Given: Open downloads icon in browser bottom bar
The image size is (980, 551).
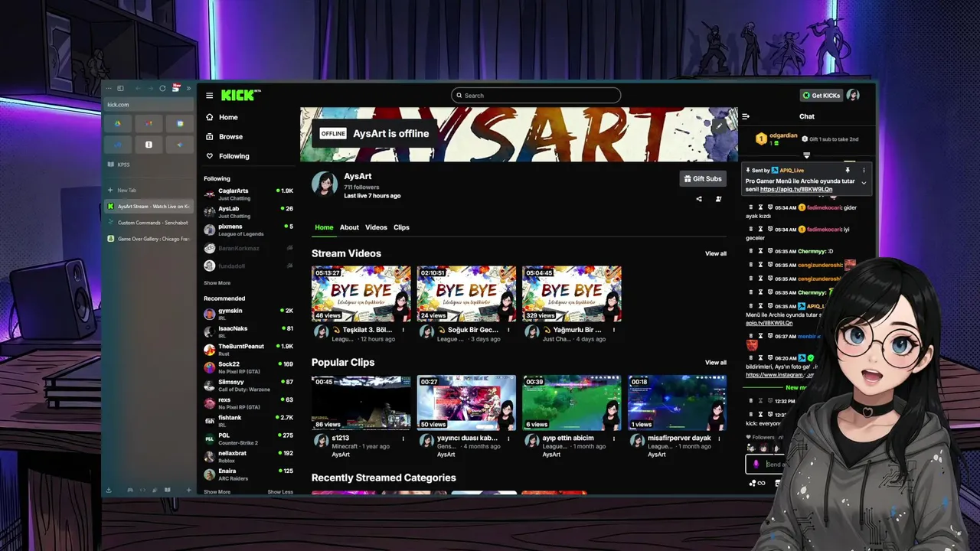Looking at the screenshot, I should [109, 490].
